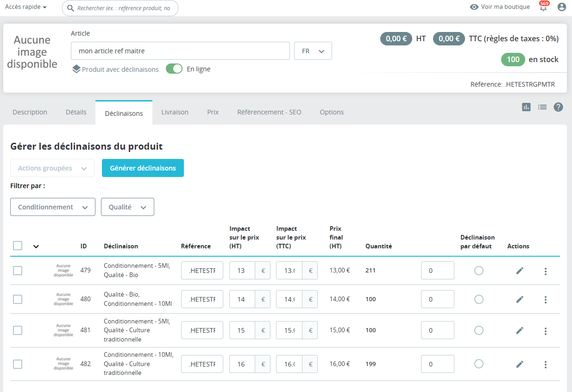Click the search magnifier icon
Viewport: 572px width, 392px height.
[70, 8]
